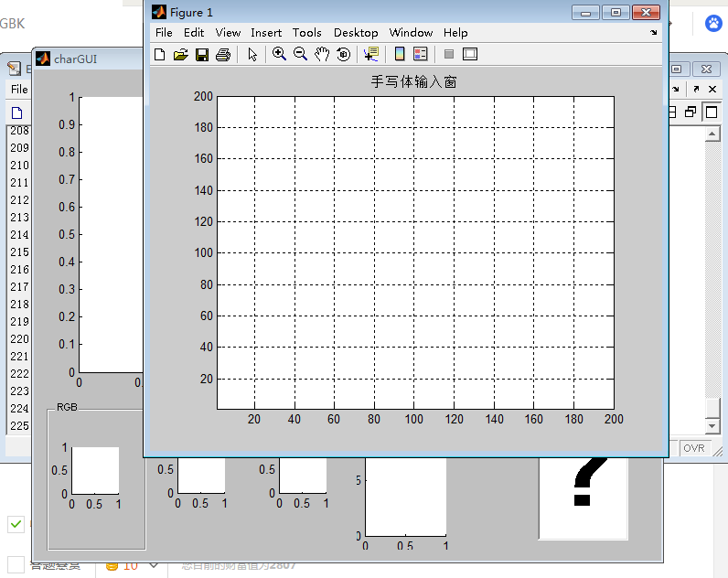Toggle the green checked checkbox at bottom left
The height and width of the screenshot is (578, 728).
coord(16,524)
